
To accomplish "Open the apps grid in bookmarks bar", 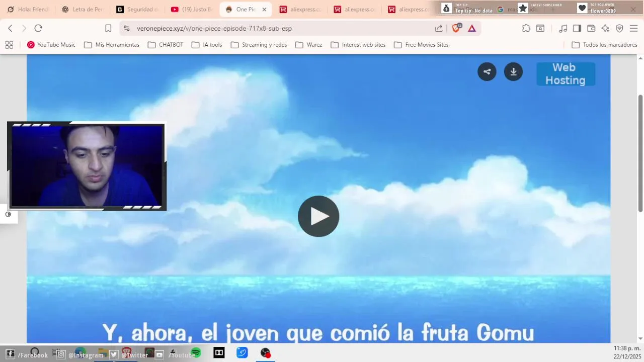I will coord(9,45).
